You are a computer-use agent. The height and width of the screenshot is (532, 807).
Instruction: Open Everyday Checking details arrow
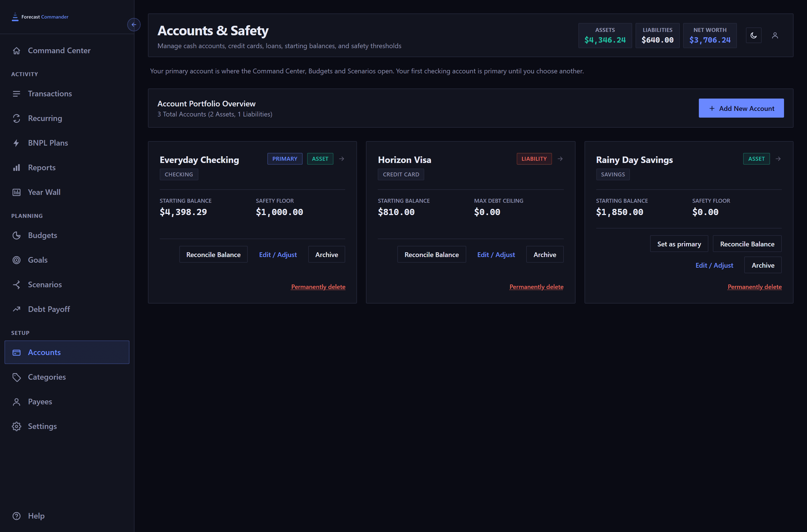[342, 159]
